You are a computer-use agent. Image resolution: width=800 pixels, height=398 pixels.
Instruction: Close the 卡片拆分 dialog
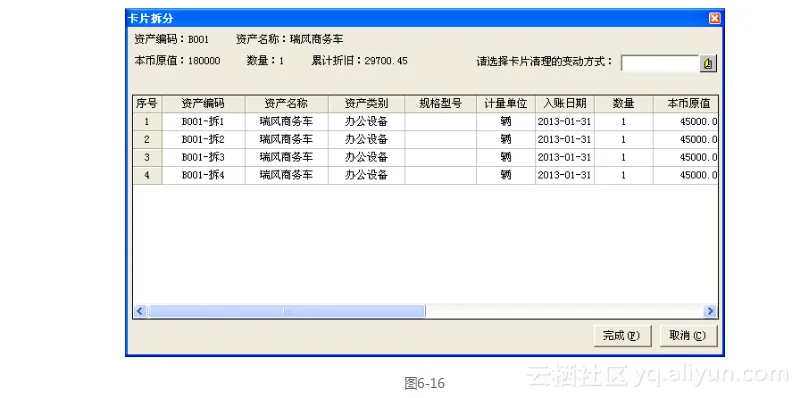(x=715, y=18)
